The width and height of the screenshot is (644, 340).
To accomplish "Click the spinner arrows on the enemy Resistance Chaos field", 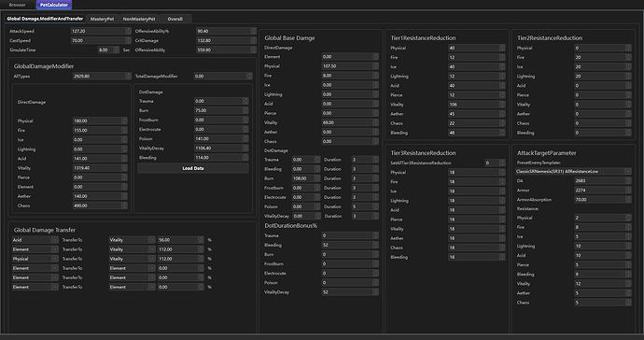I will [x=628, y=303].
